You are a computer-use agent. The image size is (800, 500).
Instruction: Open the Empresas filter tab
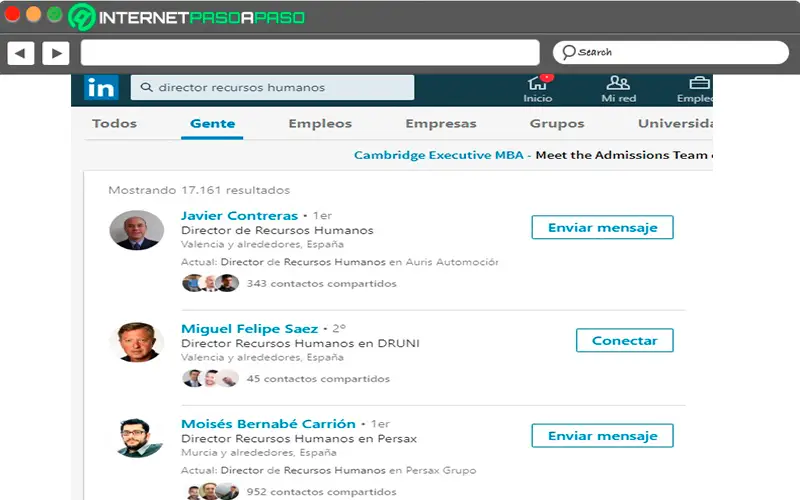point(441,124)
